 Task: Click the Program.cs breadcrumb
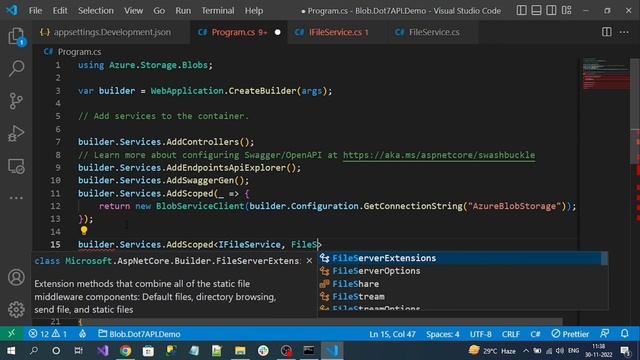[x=79, y=52]
